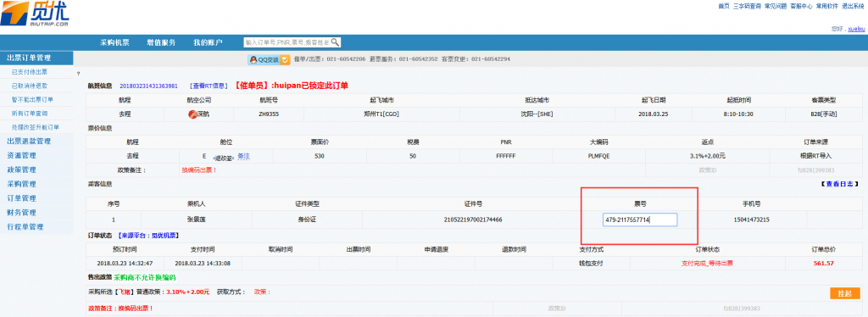
Task: Click the 票面价 value 530
Action: coord(319,156)
